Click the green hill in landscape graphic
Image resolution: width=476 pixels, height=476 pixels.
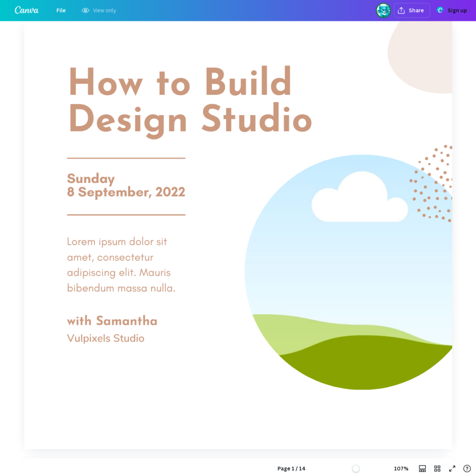click(x=364, y=363)
